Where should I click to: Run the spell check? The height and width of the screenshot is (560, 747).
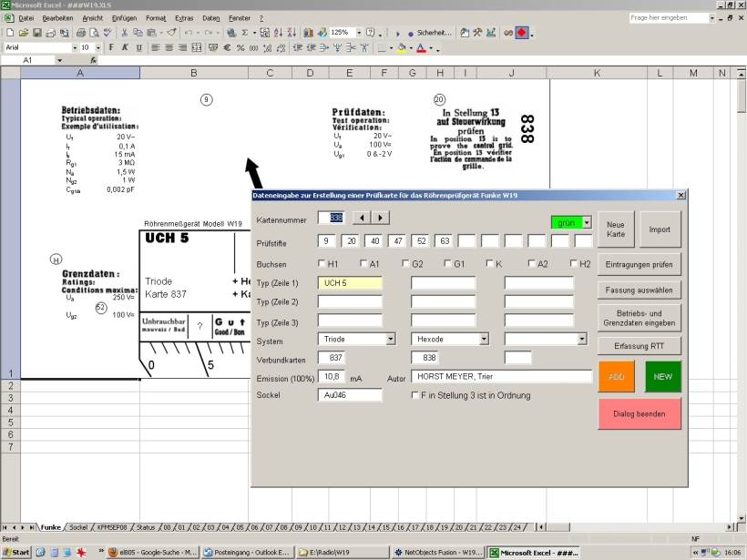click(108, 33)
